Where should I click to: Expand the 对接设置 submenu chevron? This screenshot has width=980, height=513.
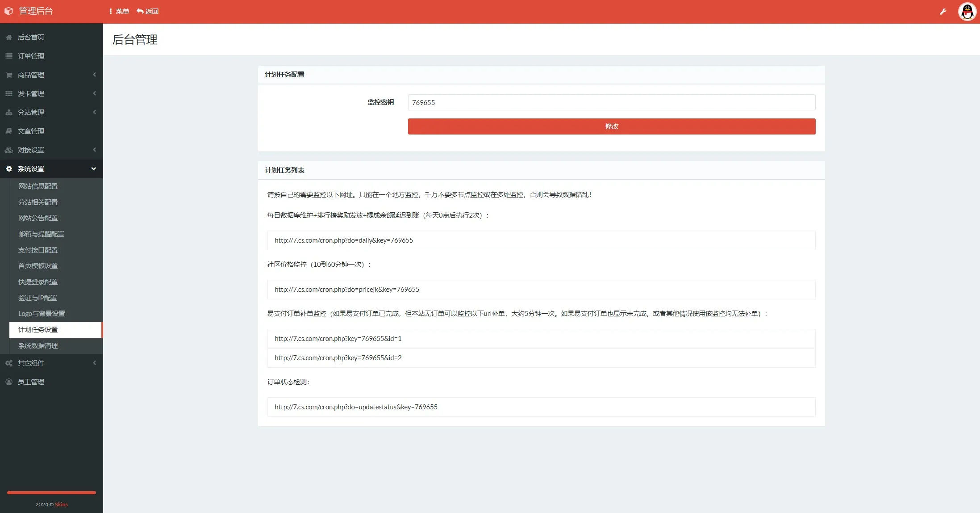pos(94,150)
